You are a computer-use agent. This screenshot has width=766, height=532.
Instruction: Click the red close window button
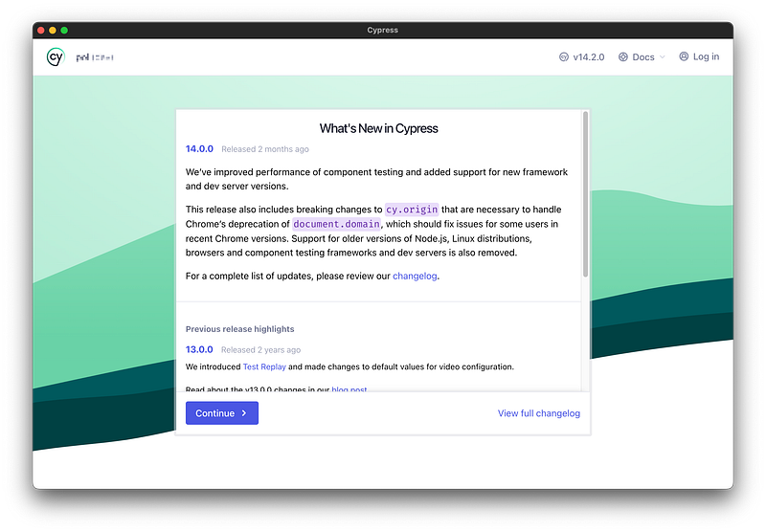point(41,31)
